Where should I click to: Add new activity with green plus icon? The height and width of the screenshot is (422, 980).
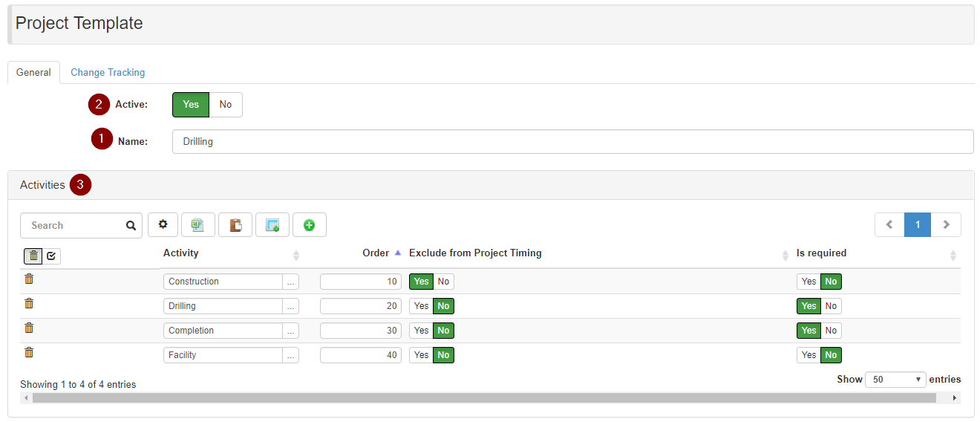point(310,225)
